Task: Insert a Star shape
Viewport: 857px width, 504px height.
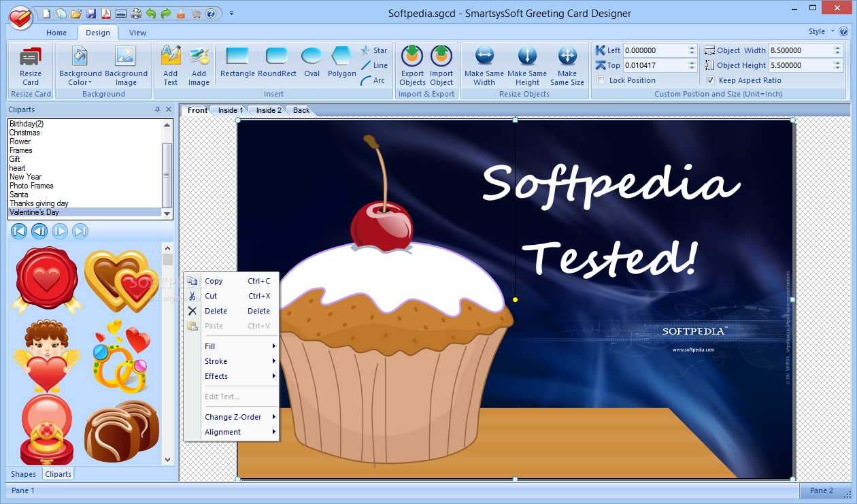Action: pos(374,50)
